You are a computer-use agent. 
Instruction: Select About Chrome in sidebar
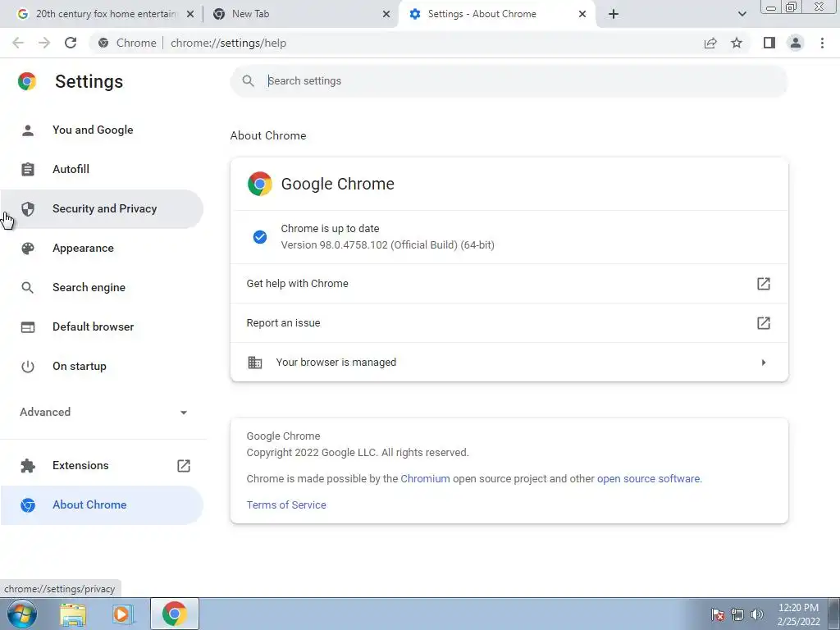tap(102, 505)
